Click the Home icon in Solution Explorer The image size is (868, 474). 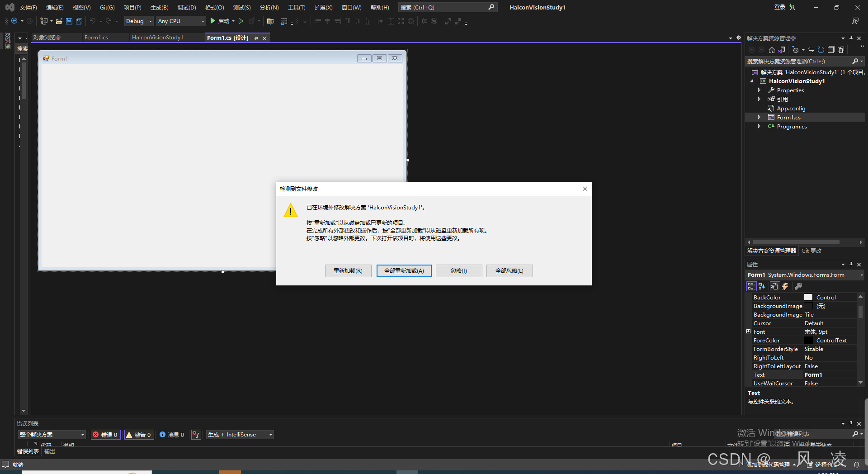coord(772,50)
